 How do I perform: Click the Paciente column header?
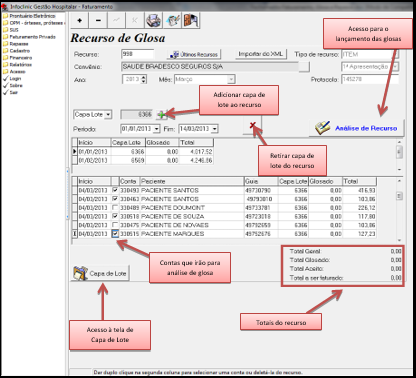coord(192,181)
